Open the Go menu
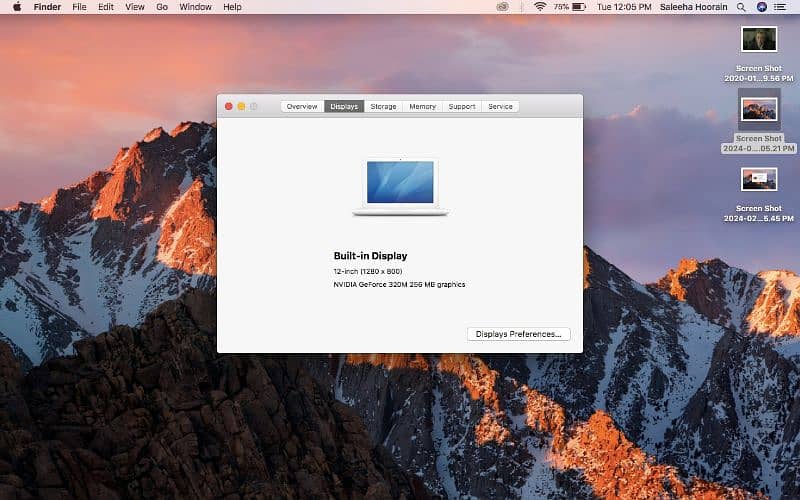The image size is (800, 500). 162,7
